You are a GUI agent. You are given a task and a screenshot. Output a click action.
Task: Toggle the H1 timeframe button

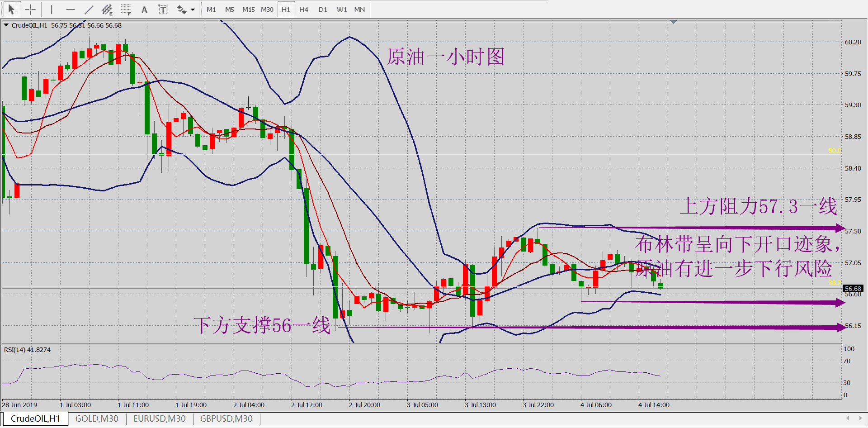coord(286,10)
